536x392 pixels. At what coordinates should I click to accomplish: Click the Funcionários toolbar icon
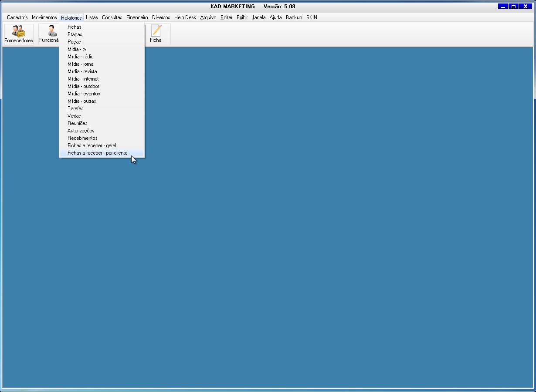(49, 34)
